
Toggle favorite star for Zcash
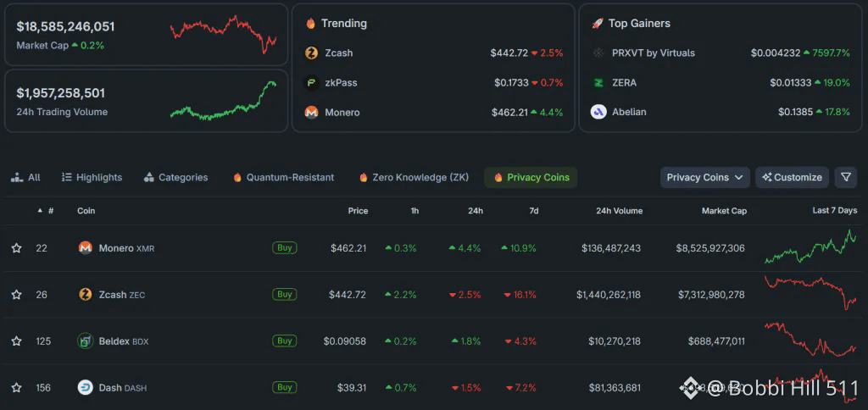coord(16,295)
